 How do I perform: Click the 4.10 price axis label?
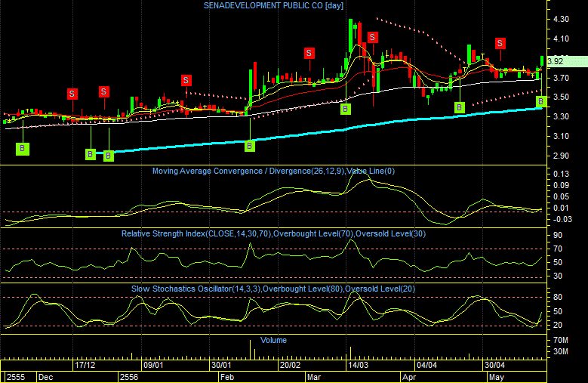pos(561,39)
